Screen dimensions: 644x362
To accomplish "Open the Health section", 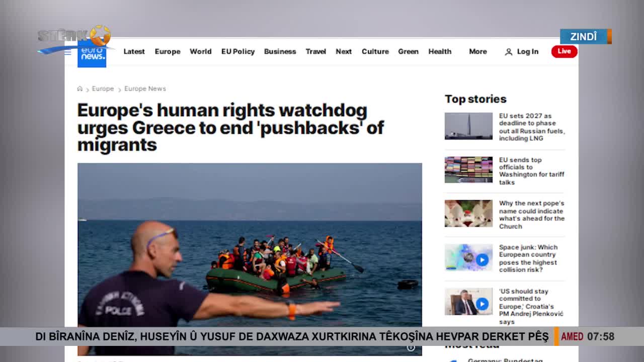I will (440, 51).
